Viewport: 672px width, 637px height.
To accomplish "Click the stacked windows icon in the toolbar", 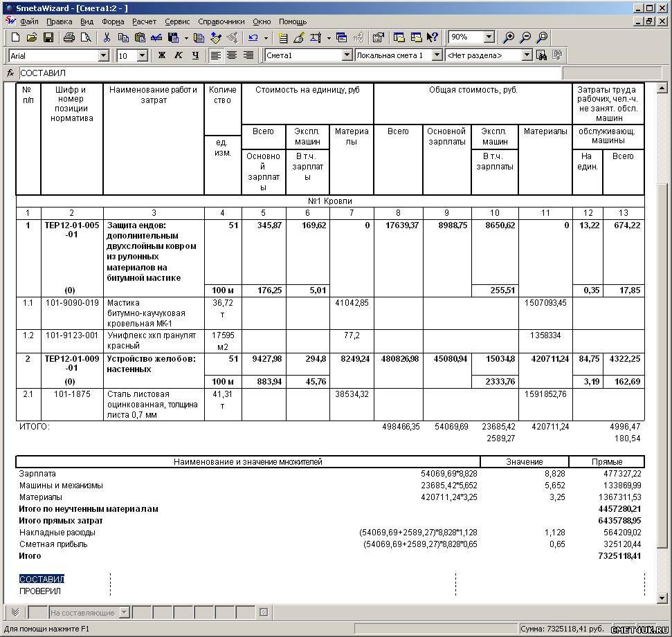I will point(342,38).
